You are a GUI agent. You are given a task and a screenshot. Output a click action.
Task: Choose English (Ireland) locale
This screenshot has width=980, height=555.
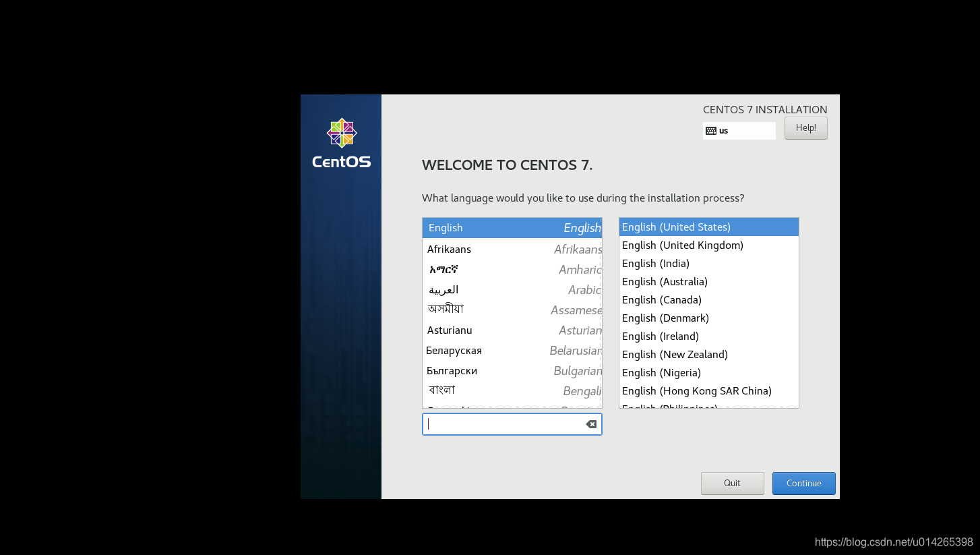point(709,337)
